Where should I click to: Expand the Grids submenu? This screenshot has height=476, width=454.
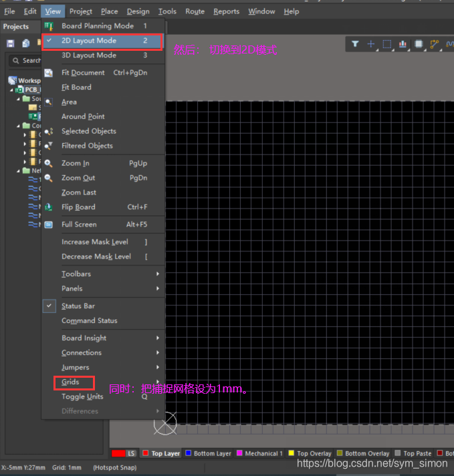click(70, 382)
